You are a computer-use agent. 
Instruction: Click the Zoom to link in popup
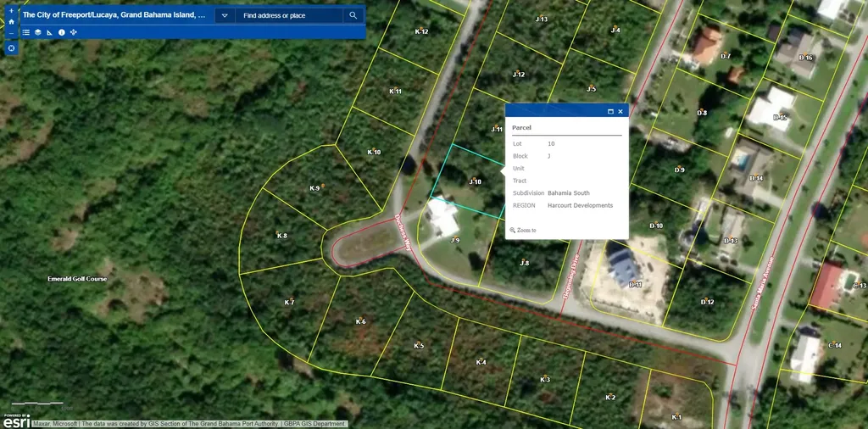[x=526, y=230]
